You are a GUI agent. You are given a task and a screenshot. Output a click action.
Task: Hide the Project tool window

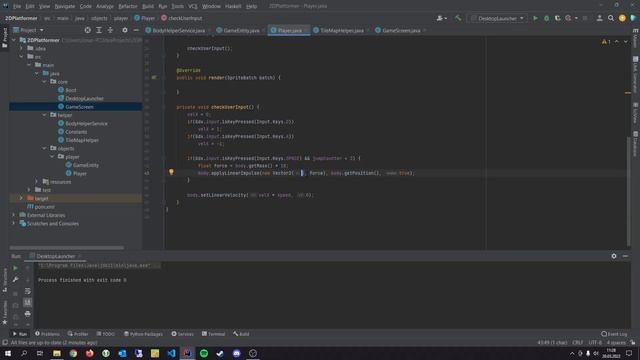(136, 30)
